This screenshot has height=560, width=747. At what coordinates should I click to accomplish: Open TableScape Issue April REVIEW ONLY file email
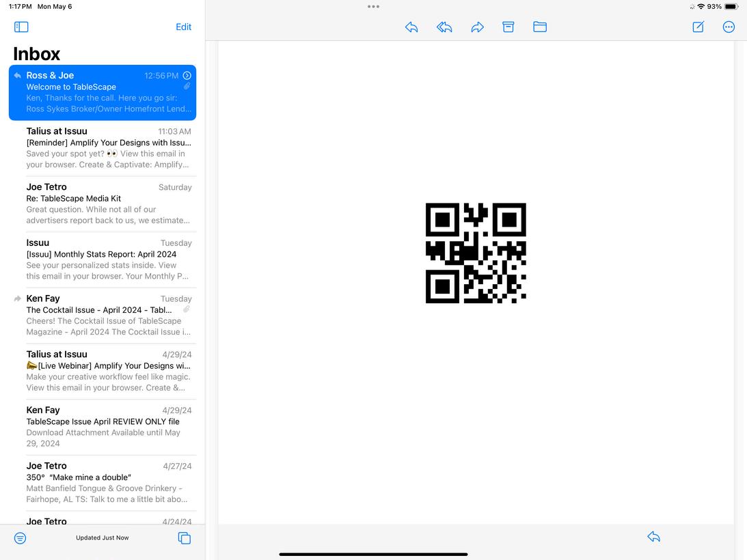coord(103,427)
